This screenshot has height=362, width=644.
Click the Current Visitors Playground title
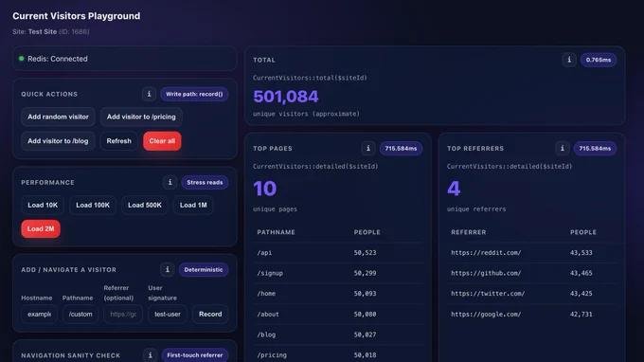point(77,16)
